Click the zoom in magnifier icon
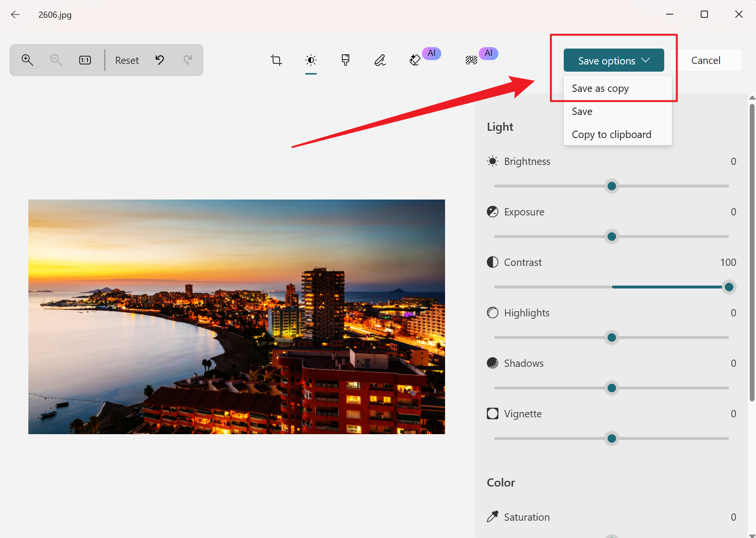This screenshot has height=538, width=756. [27, 60]
